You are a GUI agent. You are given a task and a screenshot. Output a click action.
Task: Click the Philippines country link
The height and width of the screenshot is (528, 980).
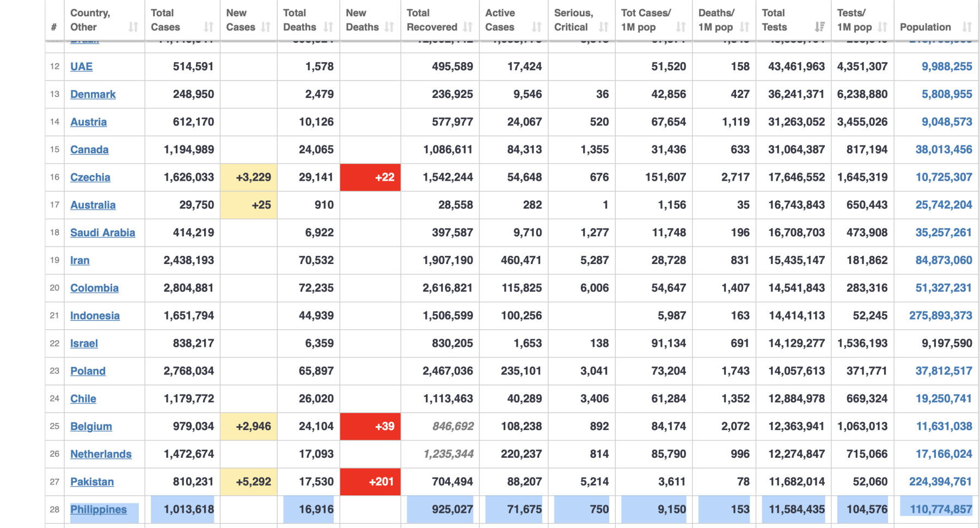(x=99, y=509)
